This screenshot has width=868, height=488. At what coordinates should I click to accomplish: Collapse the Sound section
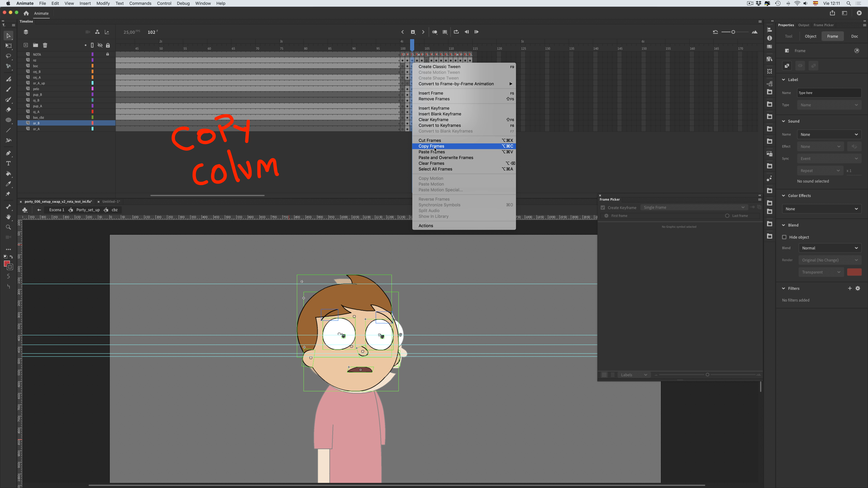coord(783,121)
